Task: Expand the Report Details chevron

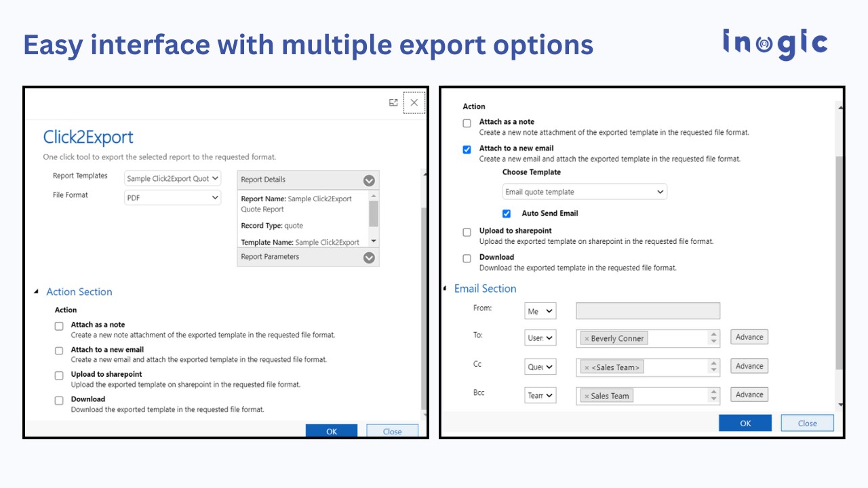Action: tap(369, 180)
